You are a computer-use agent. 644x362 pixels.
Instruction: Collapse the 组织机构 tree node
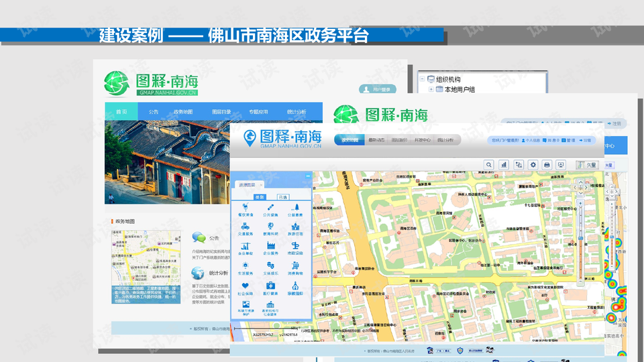coord(422,79)
